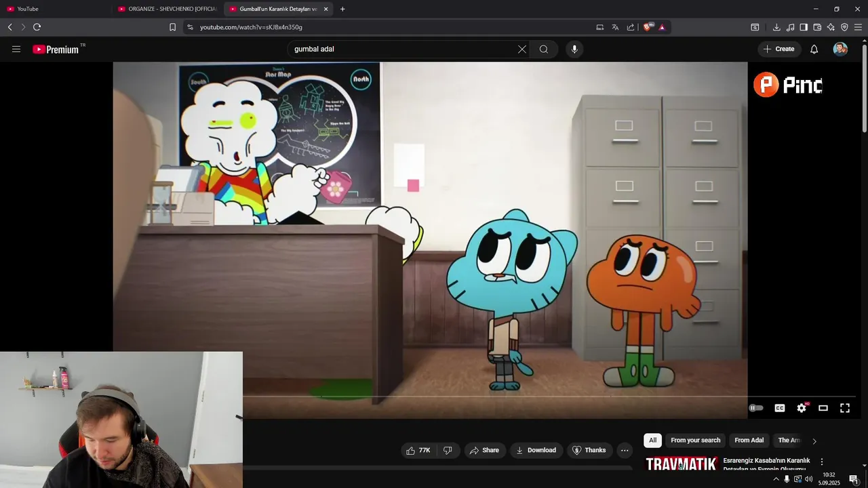This screenshot has width=868, height=488.
Task: Select the From your search chip
Action: tap(695, 441)
